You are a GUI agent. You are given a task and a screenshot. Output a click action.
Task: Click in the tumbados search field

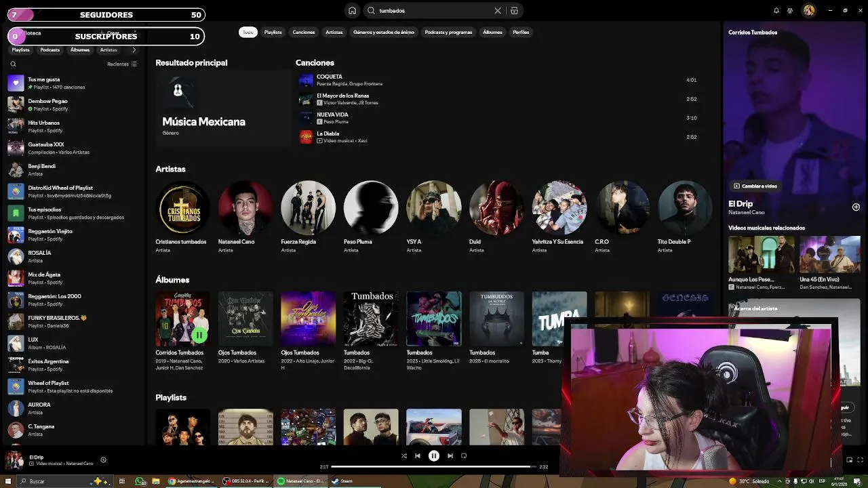click(x=434, y=11)
